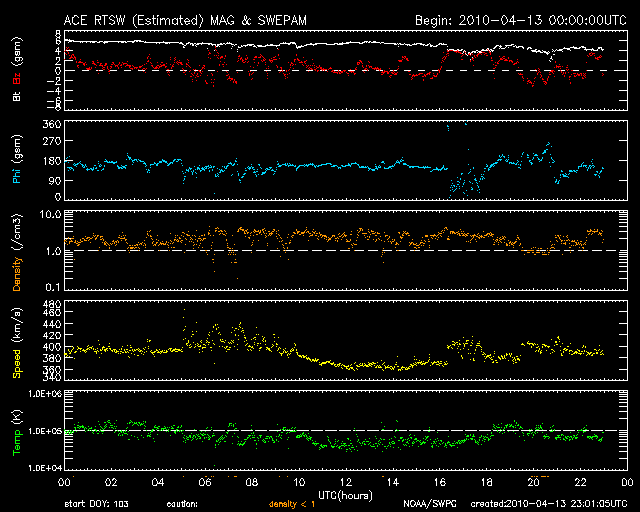The width and height of the screenshot is (640, 512).
Task: Click the '360' speed tick label
Action: (52, 370)
